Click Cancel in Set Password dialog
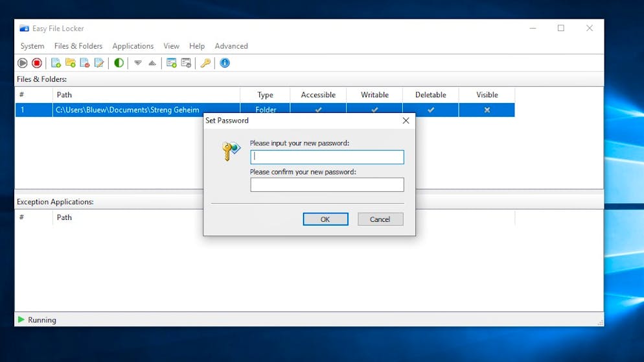644x362 pixels. tap(380, 219)
